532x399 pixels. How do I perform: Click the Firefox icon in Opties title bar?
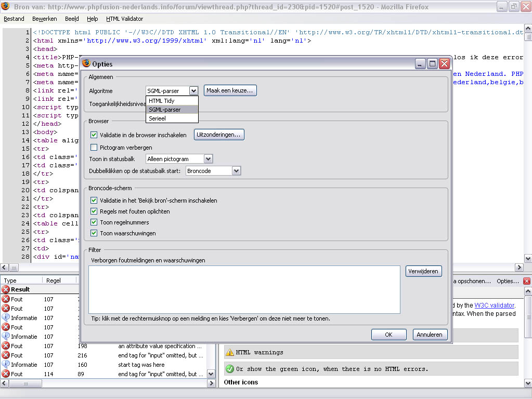coord(86,63)
